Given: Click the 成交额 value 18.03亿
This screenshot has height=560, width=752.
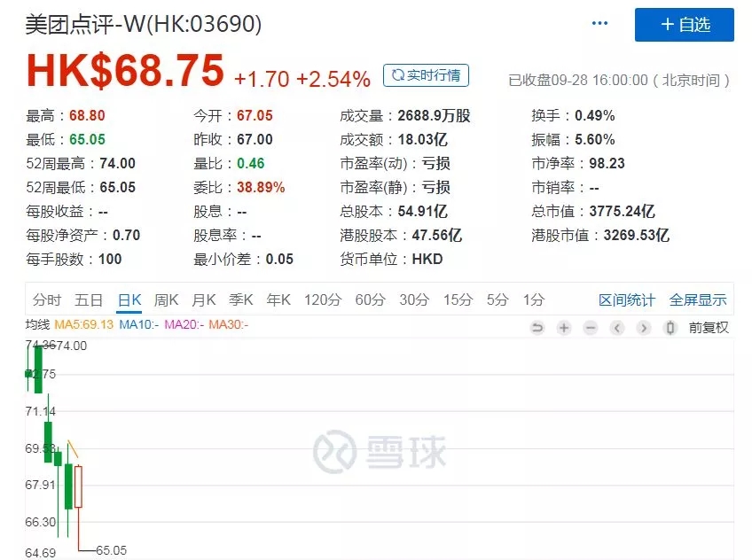Looking at the screenshot, I should [422, 139].
